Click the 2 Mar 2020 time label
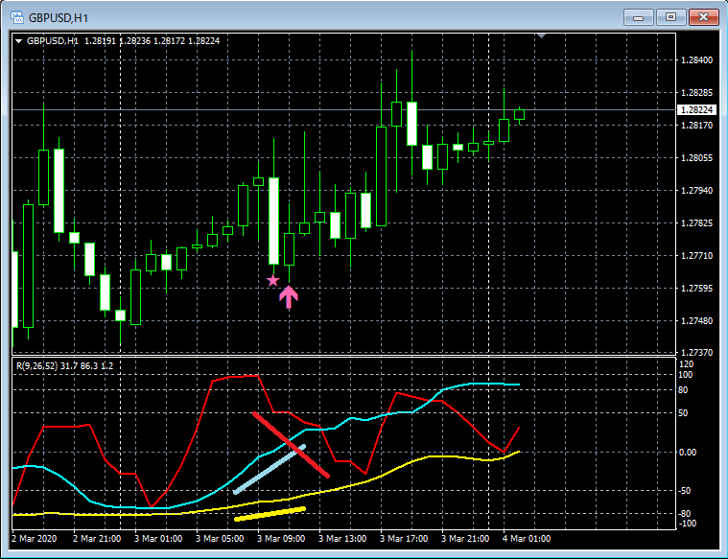The height and width of the screenshot is (560, 728). click(35, 539)
